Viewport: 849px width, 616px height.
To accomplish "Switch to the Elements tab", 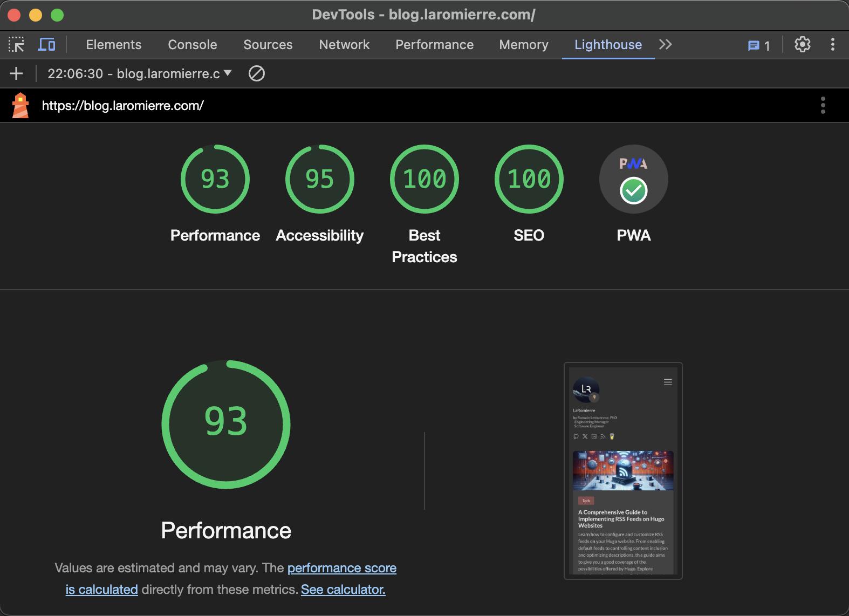I will click(114, 45).
